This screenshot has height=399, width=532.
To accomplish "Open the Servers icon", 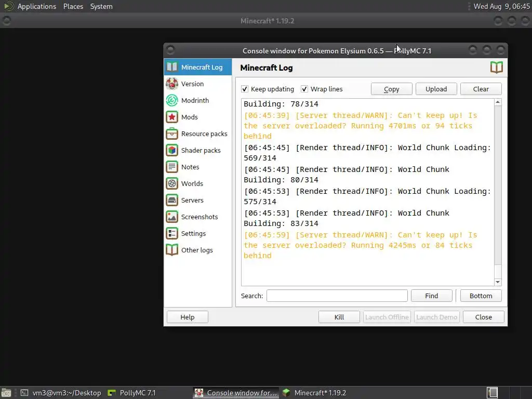I will click(x=172, y=200).
